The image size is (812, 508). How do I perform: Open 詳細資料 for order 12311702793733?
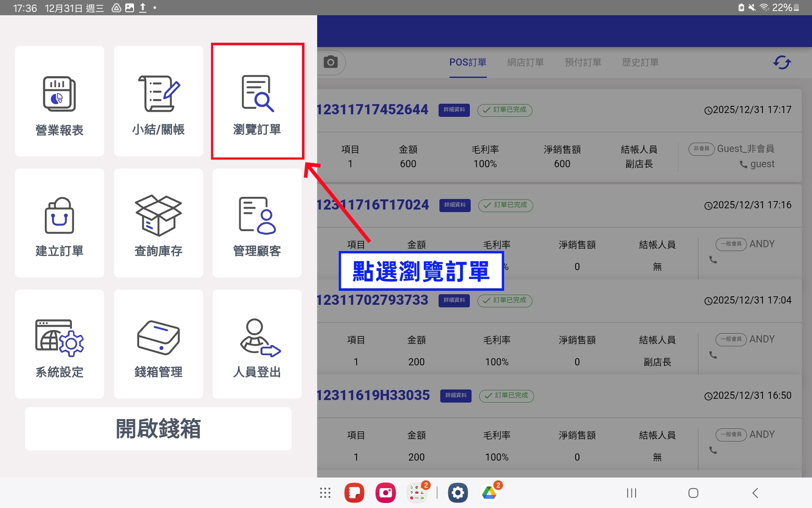454,301
